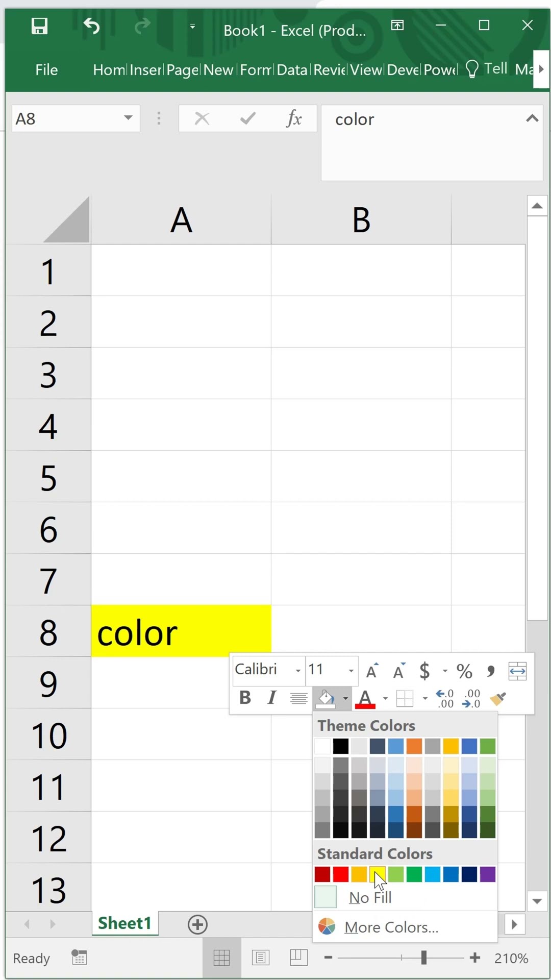Select the Sheet1 tab
This screenshot has height=980, width=551.
pos(125,923)
